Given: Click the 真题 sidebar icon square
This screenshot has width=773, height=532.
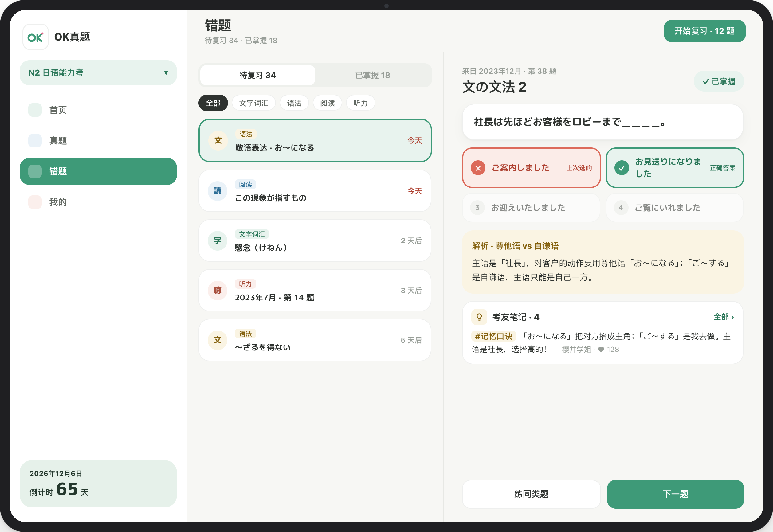Looking at the screenshot, I should 35,141.
